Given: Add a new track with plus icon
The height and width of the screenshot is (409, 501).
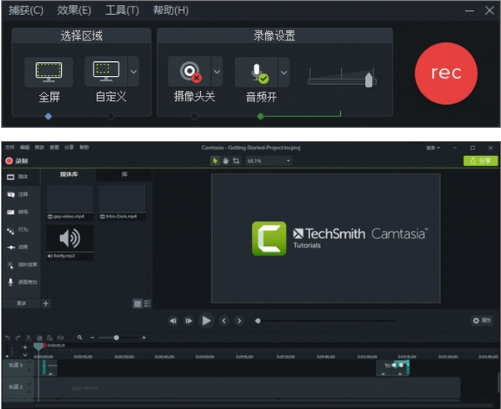Looking at the screenshot, I should point(25,347).
